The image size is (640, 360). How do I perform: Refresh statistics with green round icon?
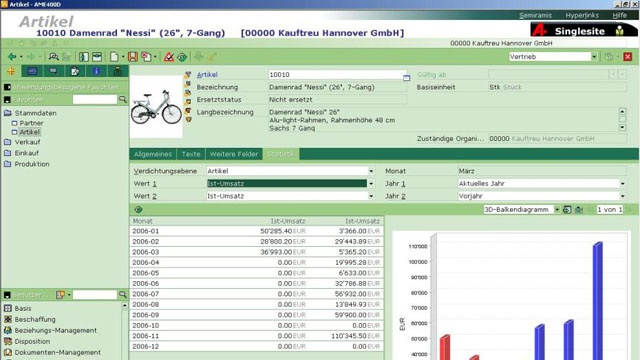138,209
